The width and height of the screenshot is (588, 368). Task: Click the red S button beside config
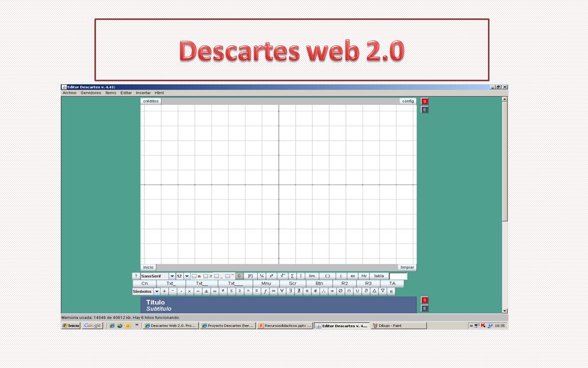(x=425, y=101)
